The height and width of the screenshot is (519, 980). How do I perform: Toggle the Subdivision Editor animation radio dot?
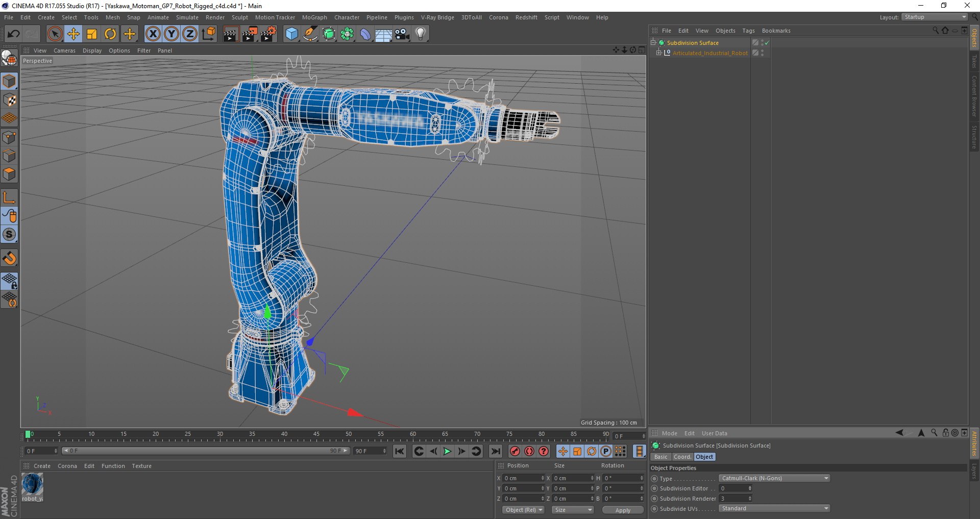654,488
